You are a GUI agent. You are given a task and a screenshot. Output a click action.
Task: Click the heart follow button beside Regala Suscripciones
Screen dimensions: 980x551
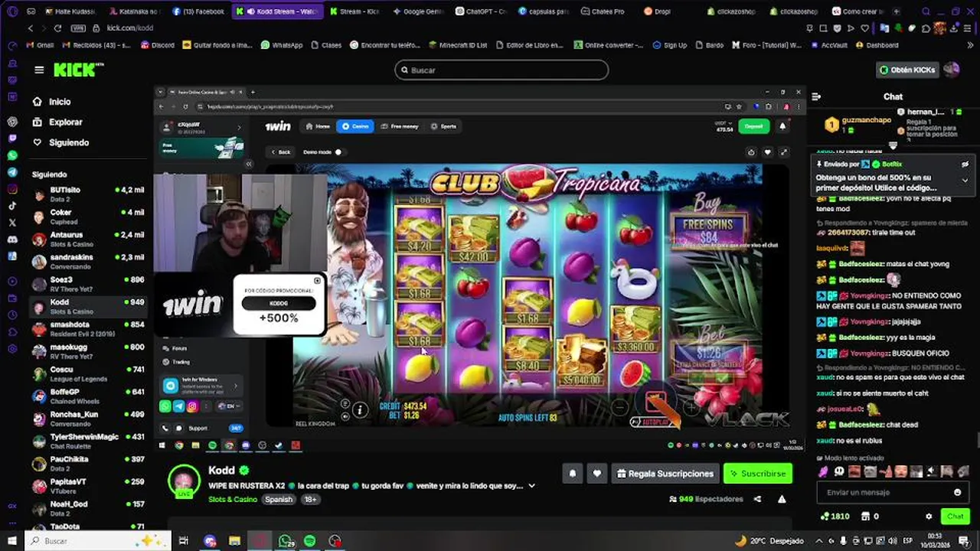tap(597, 474)
